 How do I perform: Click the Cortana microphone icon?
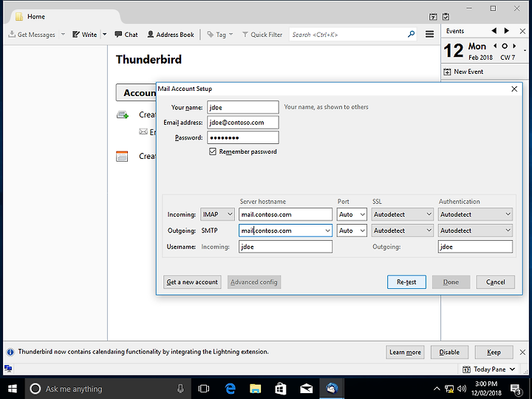pos(180,389)
